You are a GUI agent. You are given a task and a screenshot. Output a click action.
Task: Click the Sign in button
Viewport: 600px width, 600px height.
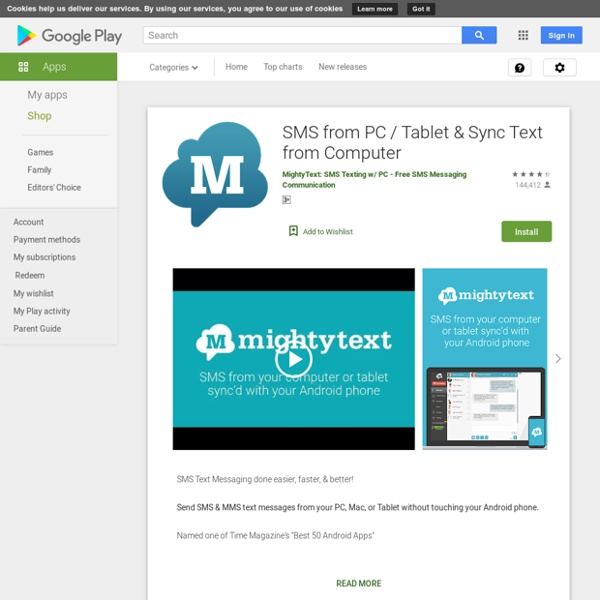(561, 35)
